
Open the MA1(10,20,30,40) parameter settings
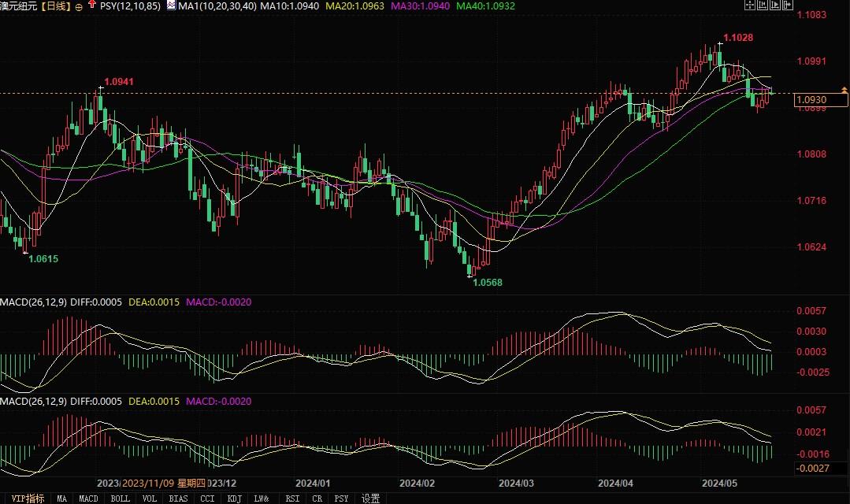(x=217, y=6)
